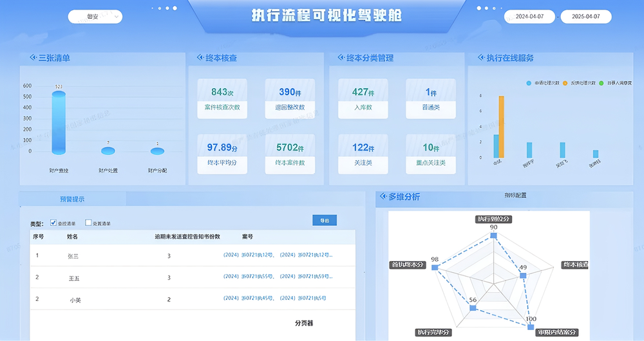The image size is (644, 341).
Task: Switch to the 预警提示 tab
Action: point(72,199)
